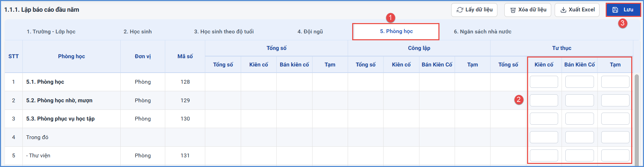Click Mã số cell 128
The image size is (644, 167).
185,82
